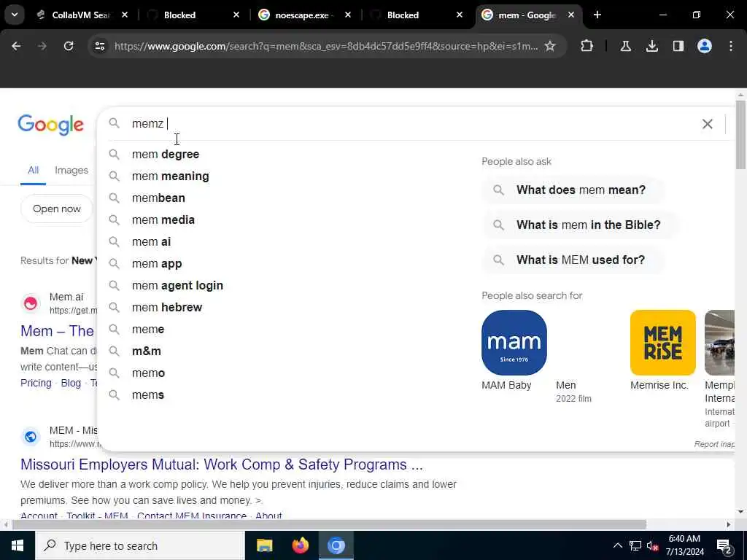747x560 pixels.
Task: Open MAM Baby thumbnail
Action: tap(514, 343)
